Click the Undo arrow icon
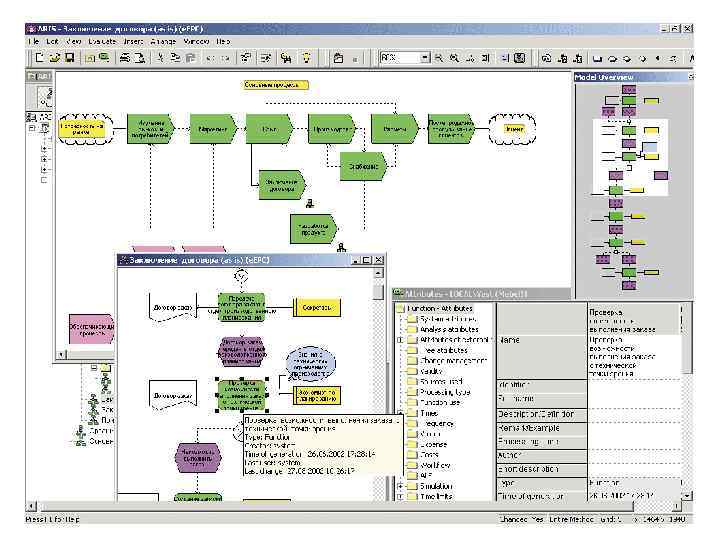Image resolution: width=720 pixels, height=540 pixels. point(210,58)
